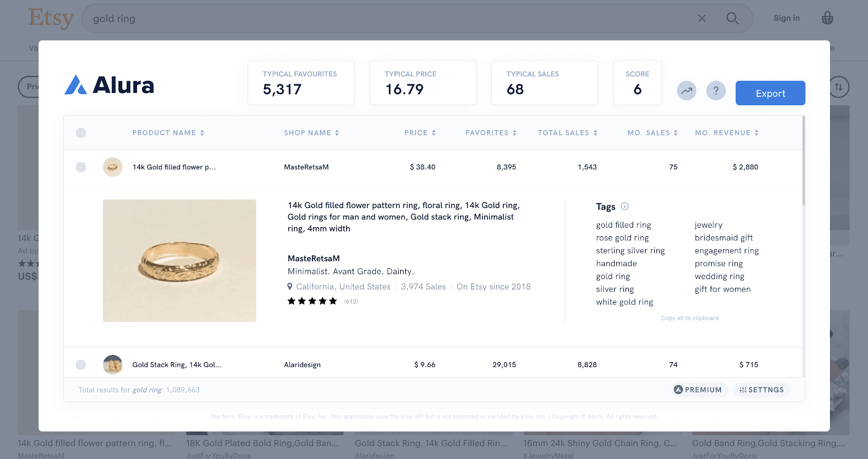Screen dimensions: 868x459
Task: Open the Etsy shopping basket icon
Action: [x=827, y=18]
